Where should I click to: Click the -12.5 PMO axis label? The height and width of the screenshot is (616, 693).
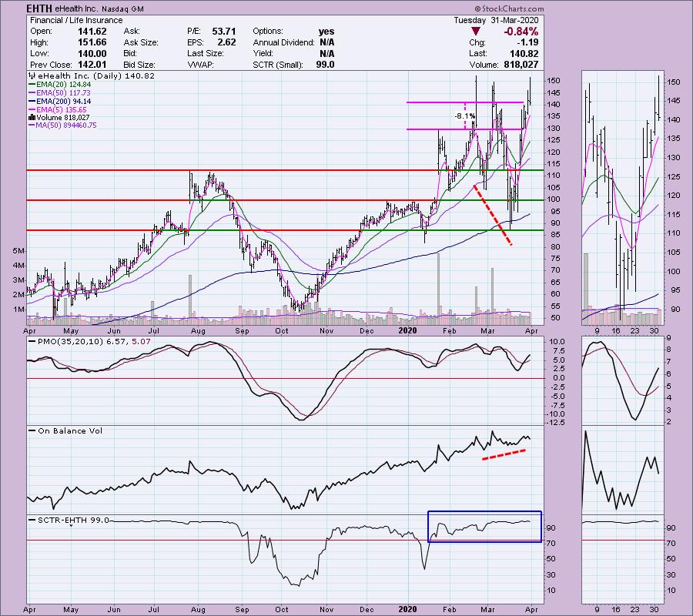click(x=556, y=423)
